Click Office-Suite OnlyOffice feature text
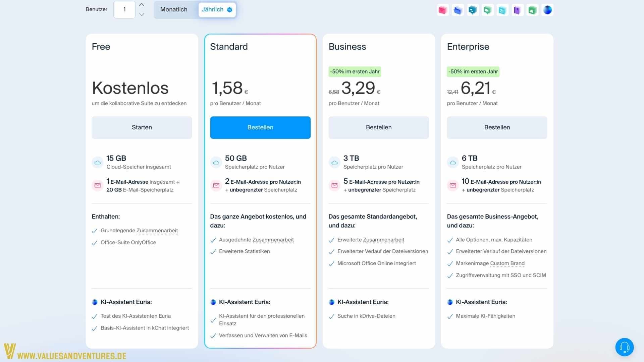Viewport: 644px width, 362px height. tap(128, 242)
